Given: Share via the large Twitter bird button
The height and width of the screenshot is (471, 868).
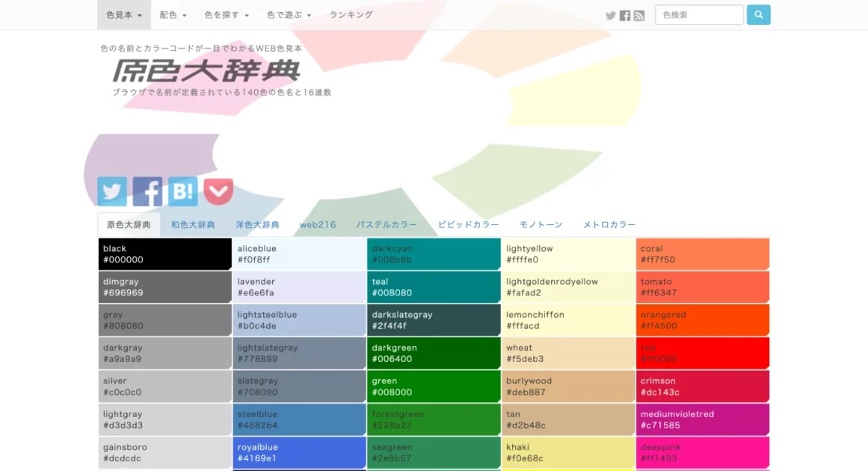Looking at the screenshot, I should pos(112,192).
